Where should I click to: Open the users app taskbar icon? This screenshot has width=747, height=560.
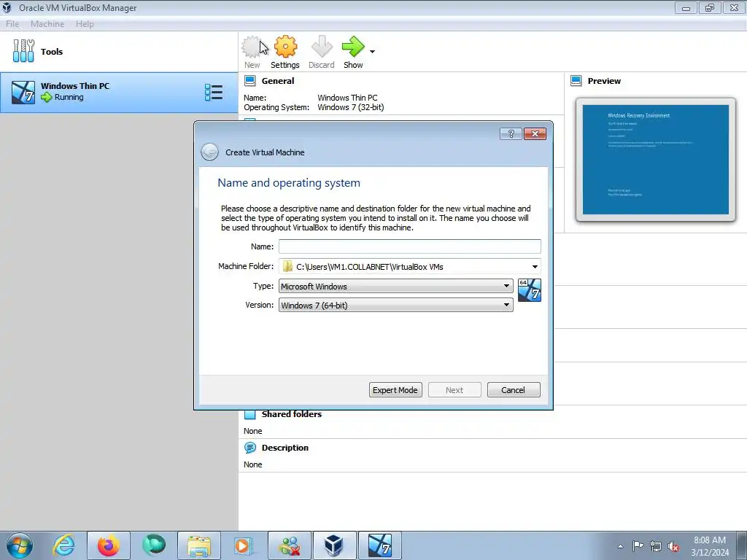[x=290, y=545]
